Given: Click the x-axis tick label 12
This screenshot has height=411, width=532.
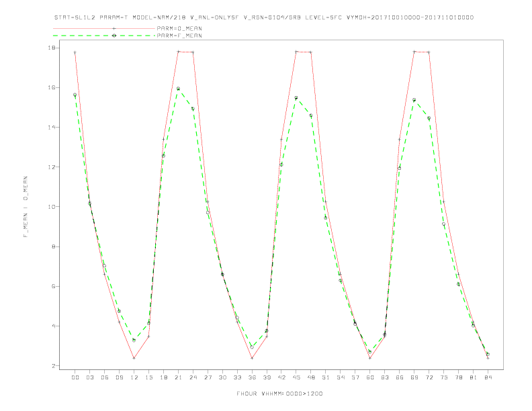Looking at the screenshot, I should tap(134, 377).
